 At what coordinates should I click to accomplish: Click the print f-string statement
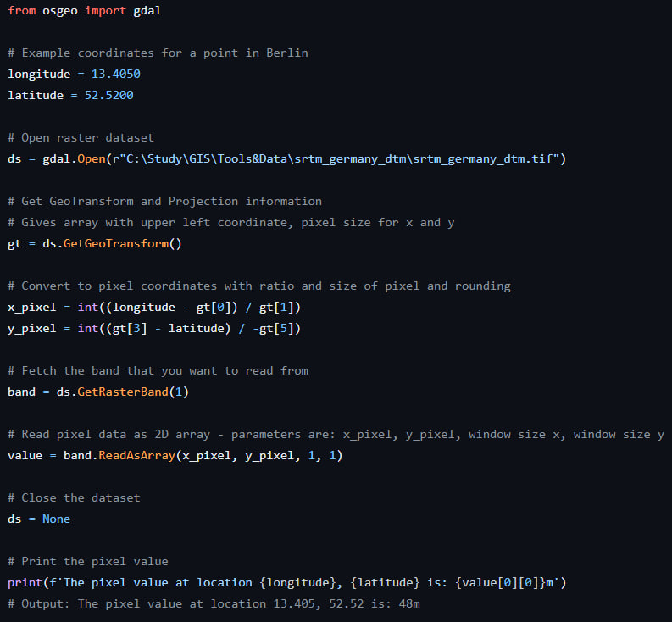click(287, 582)
